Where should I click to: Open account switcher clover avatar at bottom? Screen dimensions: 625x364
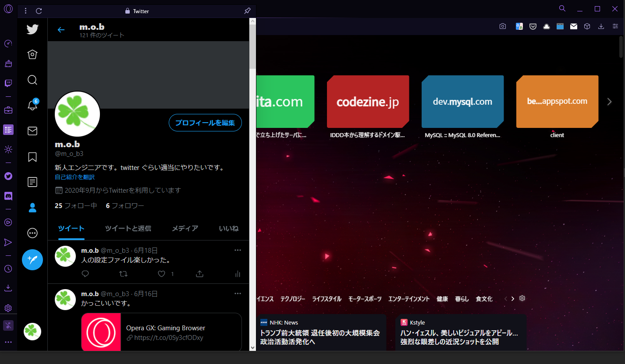pyautogui.click(x=32, y=332)
